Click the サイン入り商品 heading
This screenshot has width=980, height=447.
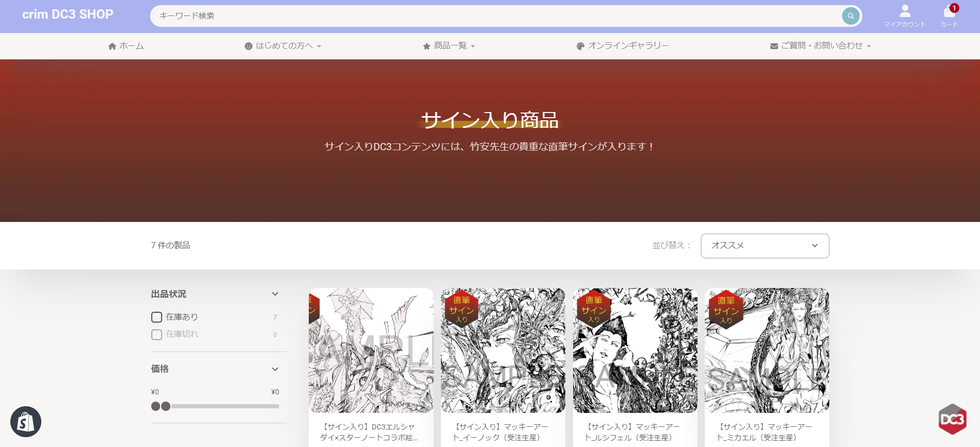(x=490, y=120)
